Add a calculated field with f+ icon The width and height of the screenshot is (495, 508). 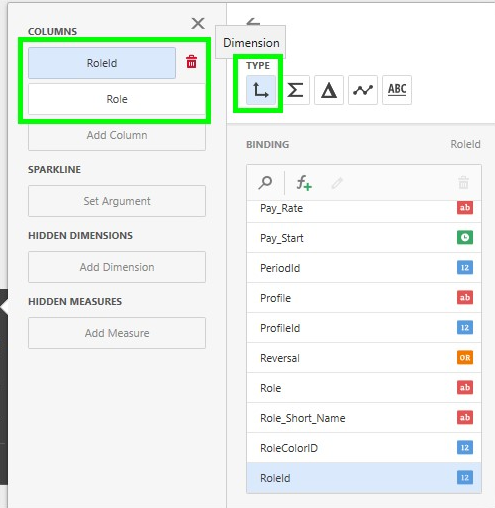[x=304, y=183]
